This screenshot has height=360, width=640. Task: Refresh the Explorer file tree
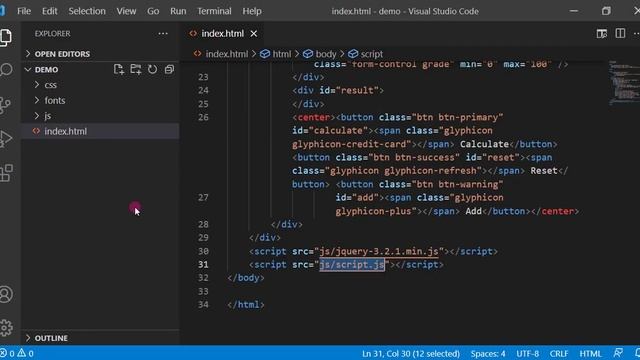click(x=153, y=69)
